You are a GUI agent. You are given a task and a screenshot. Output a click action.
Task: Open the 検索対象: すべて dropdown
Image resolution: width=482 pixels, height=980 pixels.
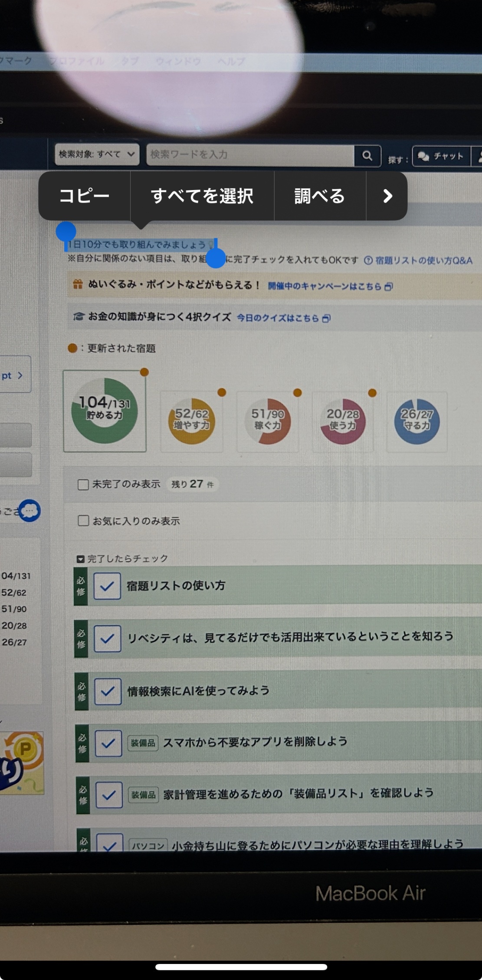[x=97, y=154]
